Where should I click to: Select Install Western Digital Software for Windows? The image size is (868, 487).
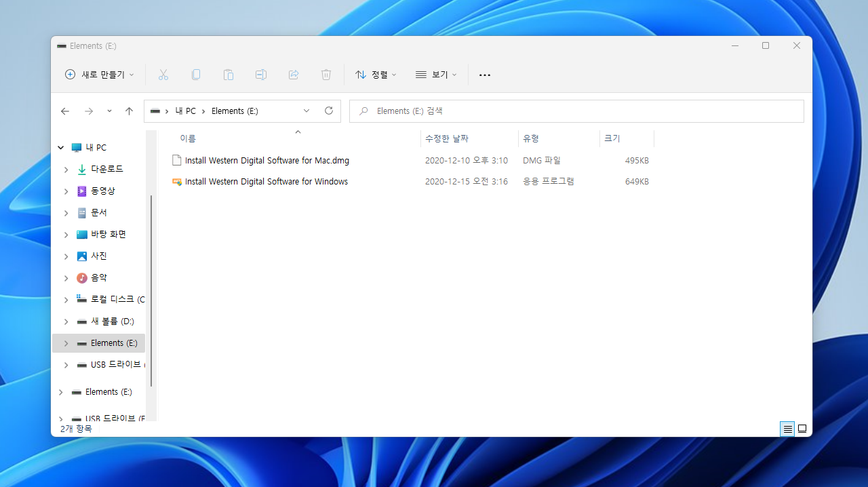click(x=267, y=182)
